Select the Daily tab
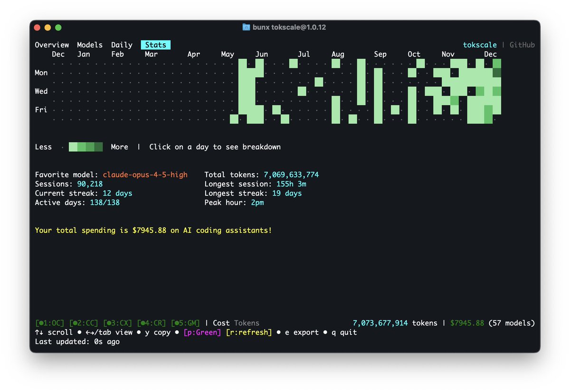 (x=122, y=45)
